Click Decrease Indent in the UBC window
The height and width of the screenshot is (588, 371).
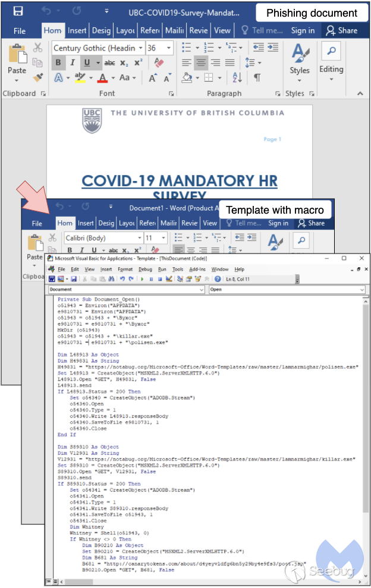coord(258,47)
